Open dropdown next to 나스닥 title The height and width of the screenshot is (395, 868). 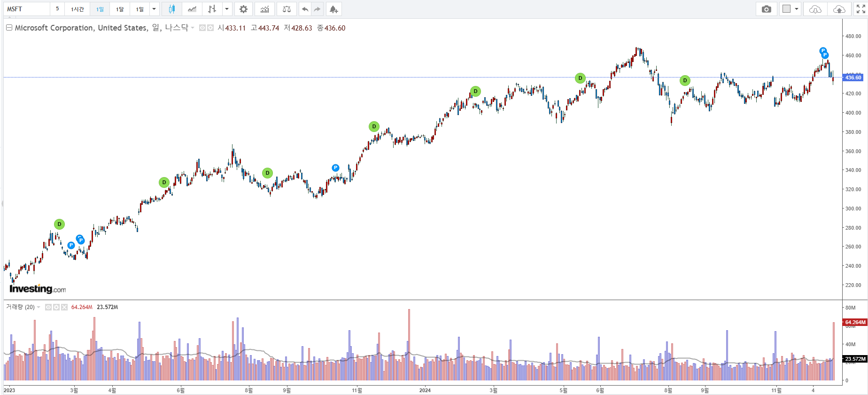(x=193, y=28)
